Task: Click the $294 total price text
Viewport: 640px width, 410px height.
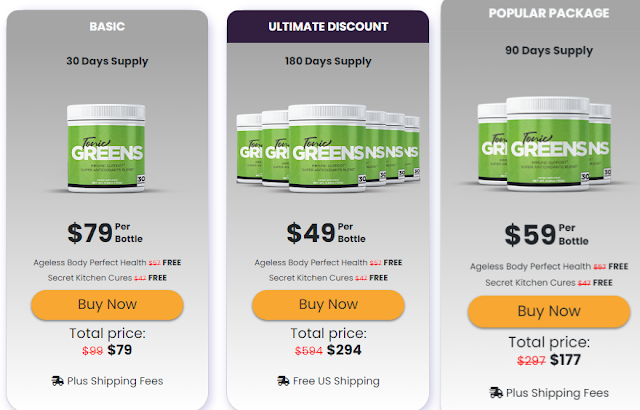Action: 344,350
